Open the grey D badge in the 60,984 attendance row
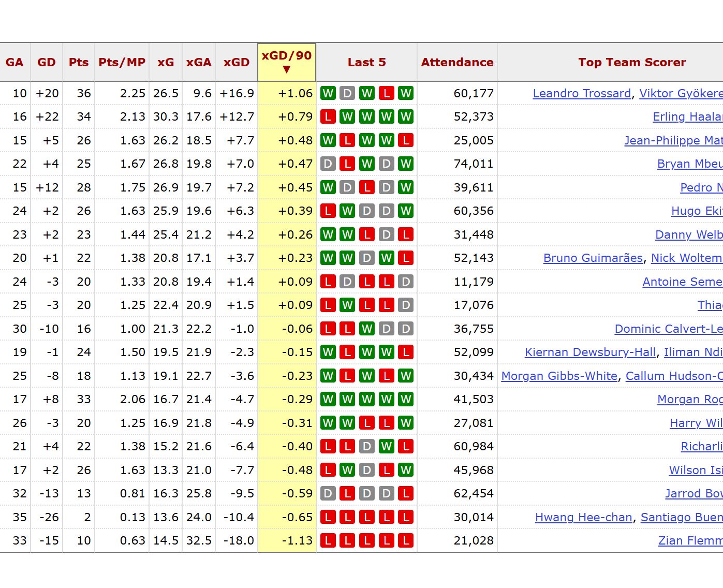 pyautogui.click(x=367, y=446)
